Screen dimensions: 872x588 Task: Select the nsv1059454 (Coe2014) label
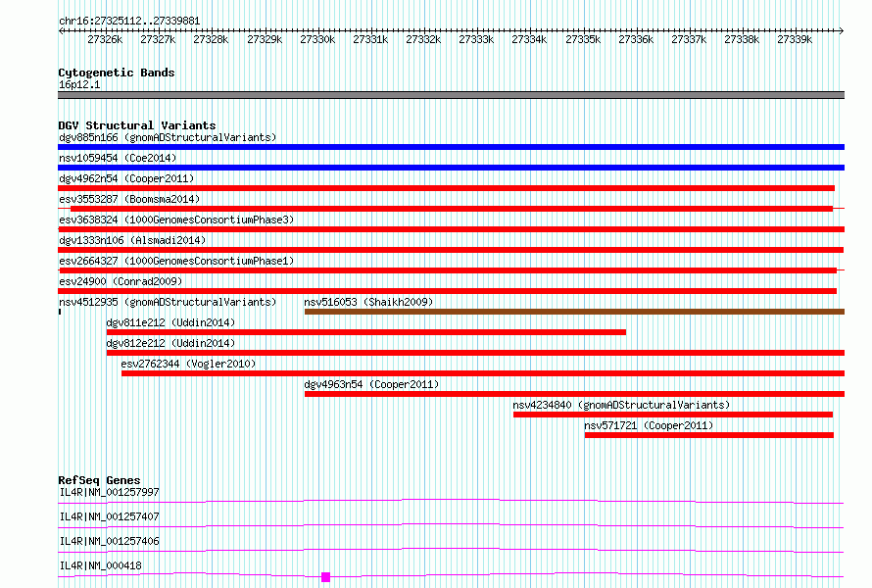tap(118, 158)
